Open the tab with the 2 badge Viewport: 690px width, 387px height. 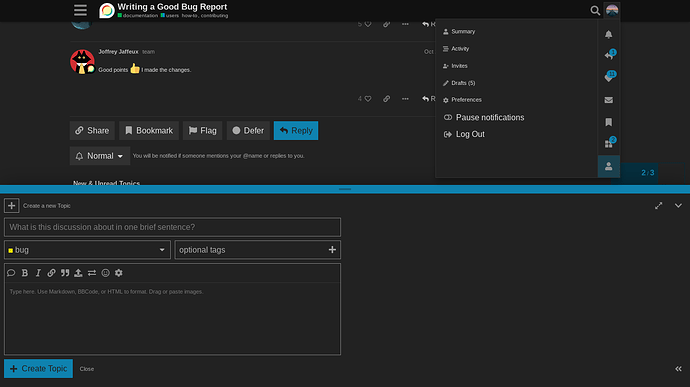click(x=609, y=144)
